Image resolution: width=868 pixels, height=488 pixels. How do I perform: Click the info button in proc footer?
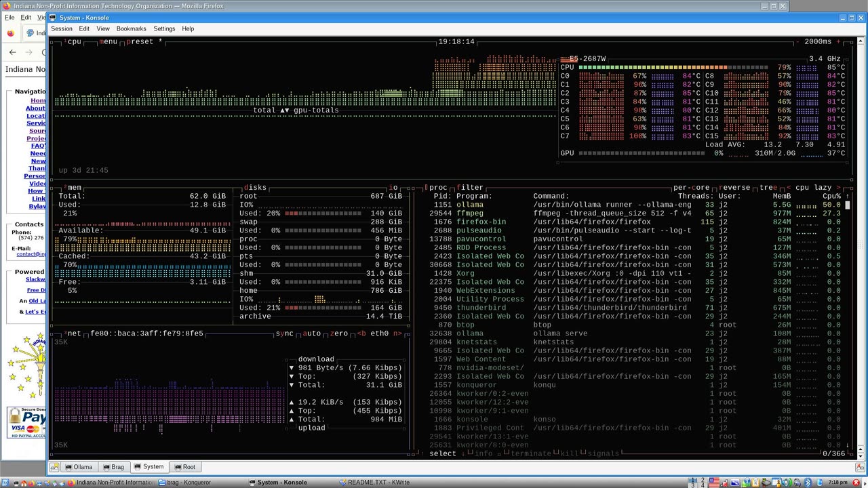(484, 453)
